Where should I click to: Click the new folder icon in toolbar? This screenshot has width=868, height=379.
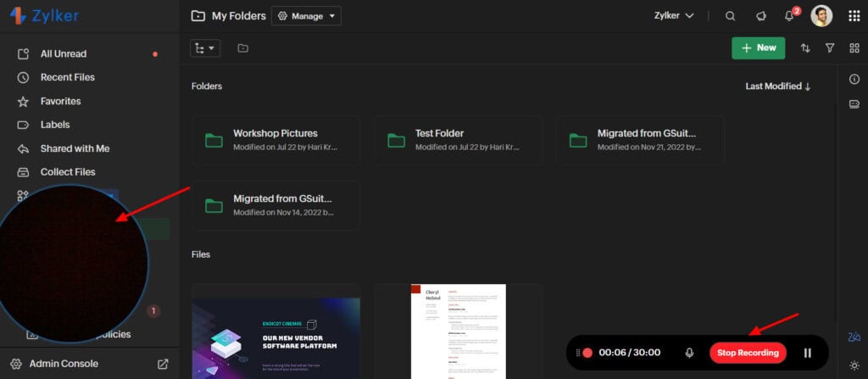[243, 48]
